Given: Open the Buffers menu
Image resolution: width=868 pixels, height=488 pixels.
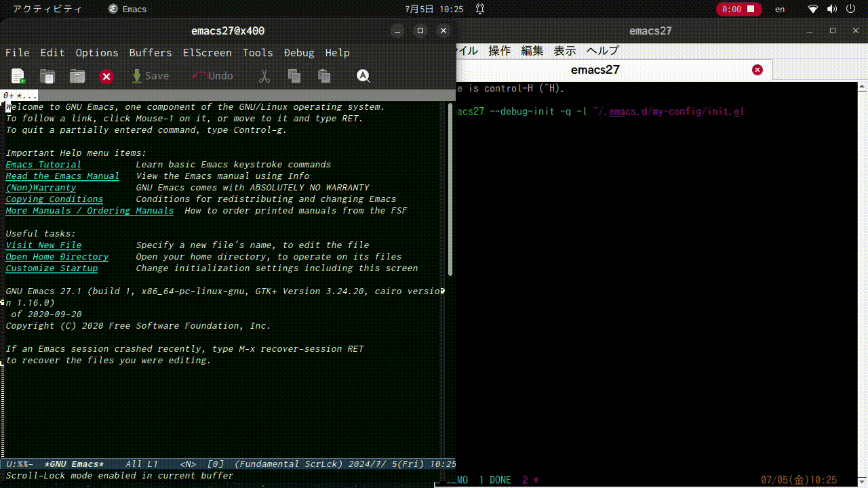Looking at the screenshot, I should (151, 53).
